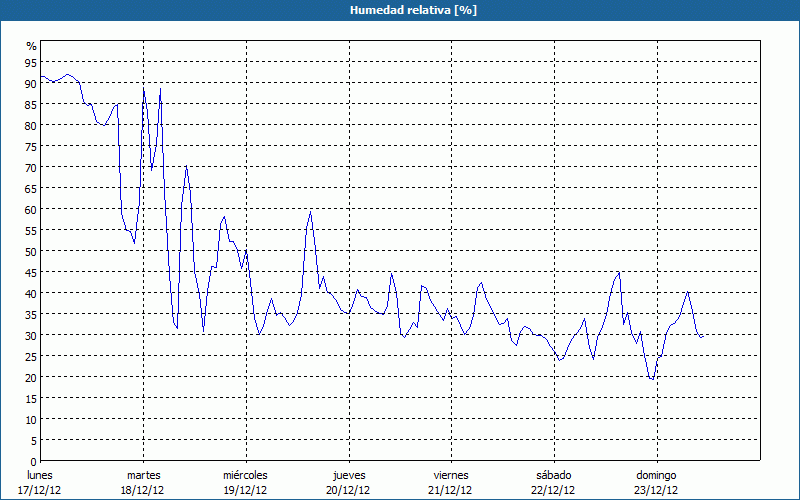Select the 20/12/12 date label
The width and height of the screenshot is (800, 500).
[349, 490]
